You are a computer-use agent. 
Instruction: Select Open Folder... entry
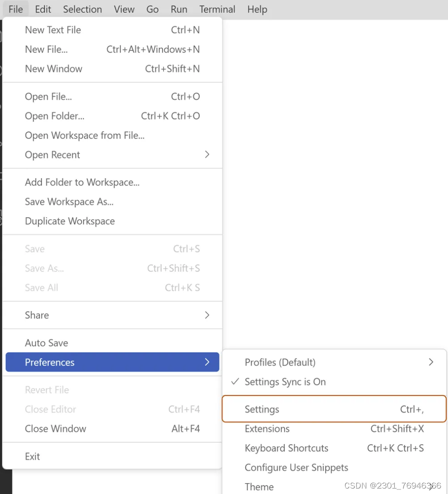click(x=112, y=116)
